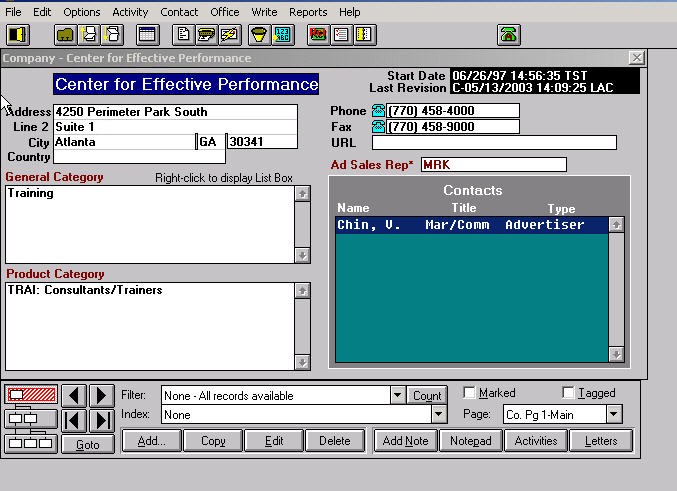Click the pages with up arrow icon
677x491 pixels.
click(x=89, y=35)
